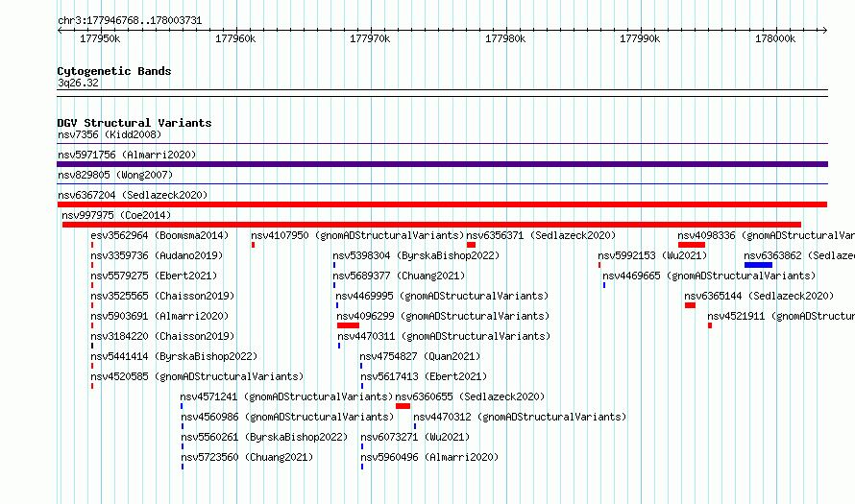Open nsv5617413 (Ebert2021) variant label
The height and width of the screenshot is (504, 855).
[424, 376]
